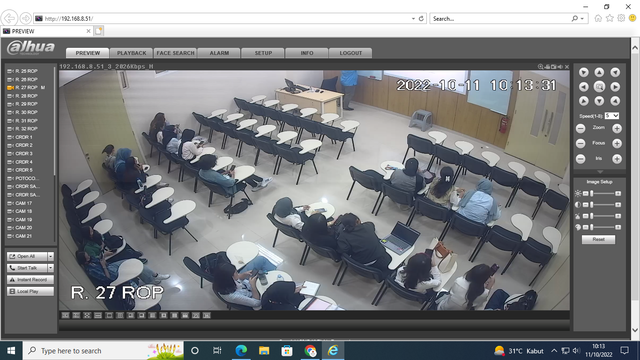
Task: Toggle the R. 30 ROP camera channel
Action: click(27, 112)
